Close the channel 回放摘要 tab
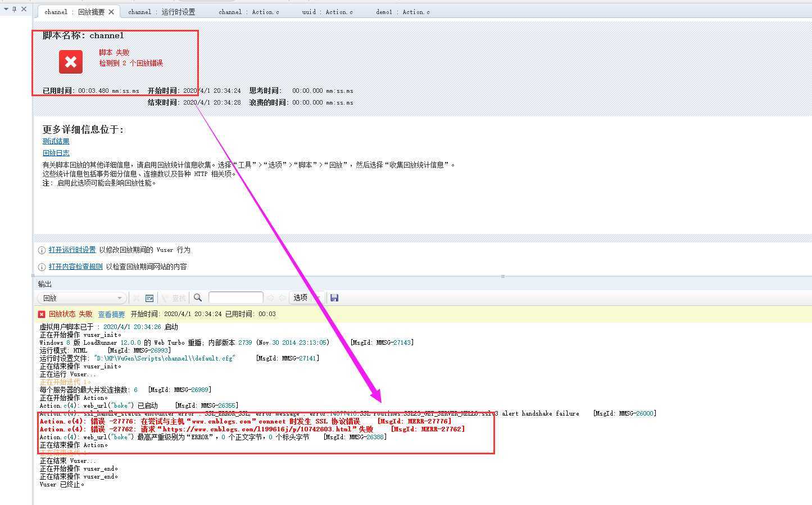Viewport: 812px width, 505px height. [112, 12]
